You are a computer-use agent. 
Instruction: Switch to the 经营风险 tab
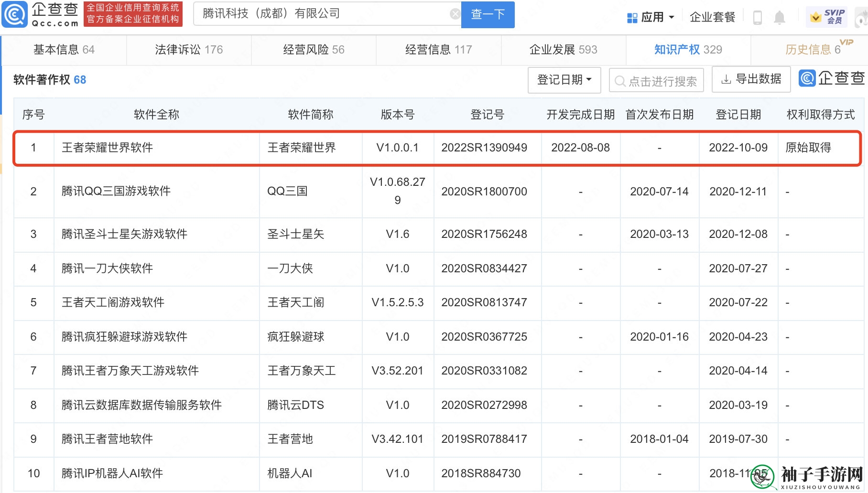tap(314, 50)
